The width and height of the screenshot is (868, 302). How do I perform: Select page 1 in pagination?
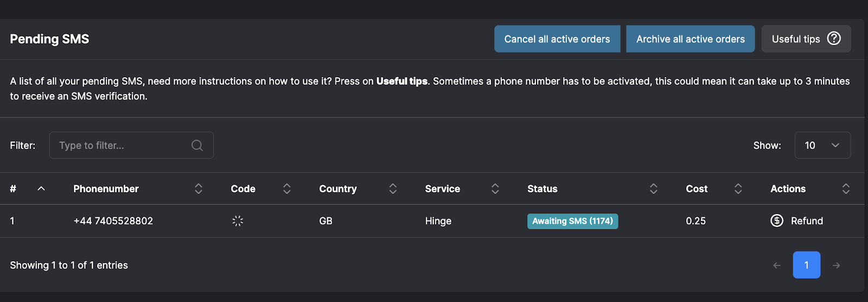click(x=807, y=265)
